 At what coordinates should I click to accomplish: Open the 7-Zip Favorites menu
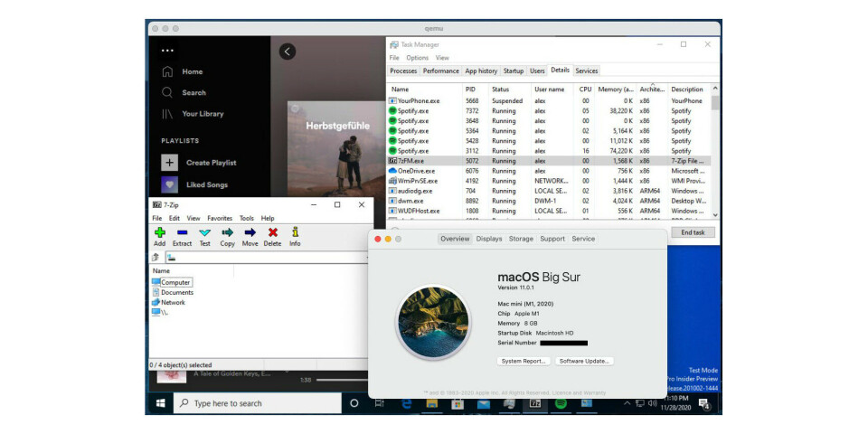[220, 218]
